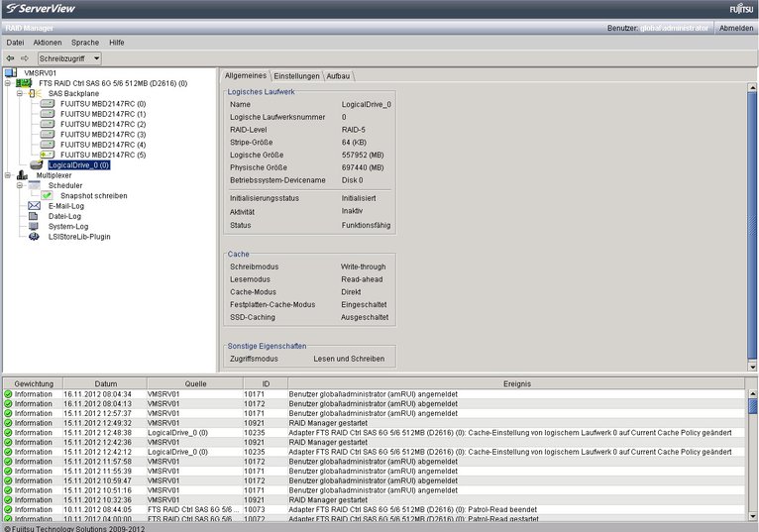The height and width of the screenshot is (532, 759).
Task: Sort event log by Gewichtung column
Action: point(34,383)
